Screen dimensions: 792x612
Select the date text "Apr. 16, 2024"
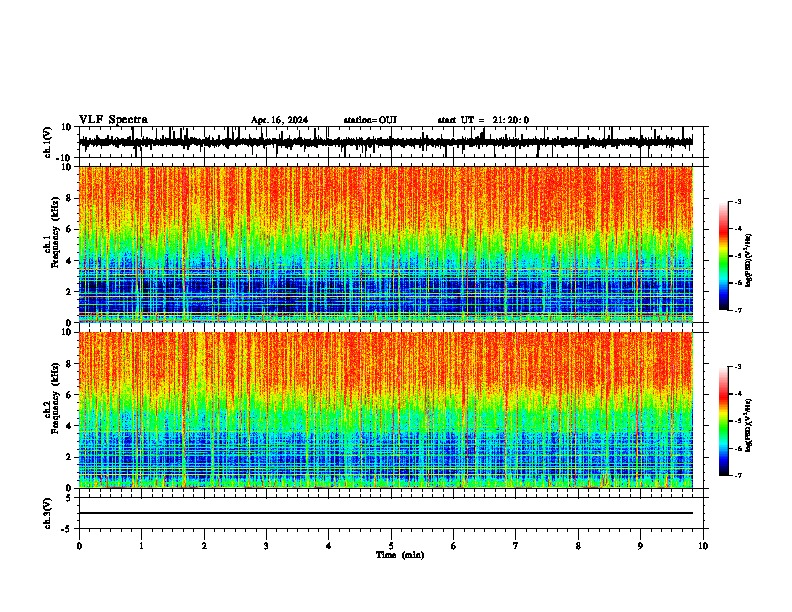pyautogui.click(x=279, y=120)
